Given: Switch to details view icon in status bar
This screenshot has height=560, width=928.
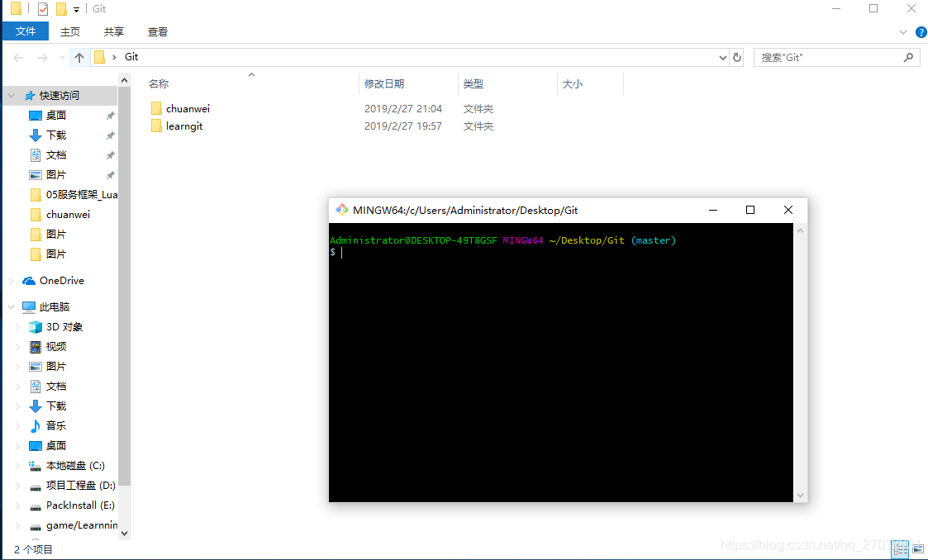Looking at the screenshot, I should click(x=900, y=550).
